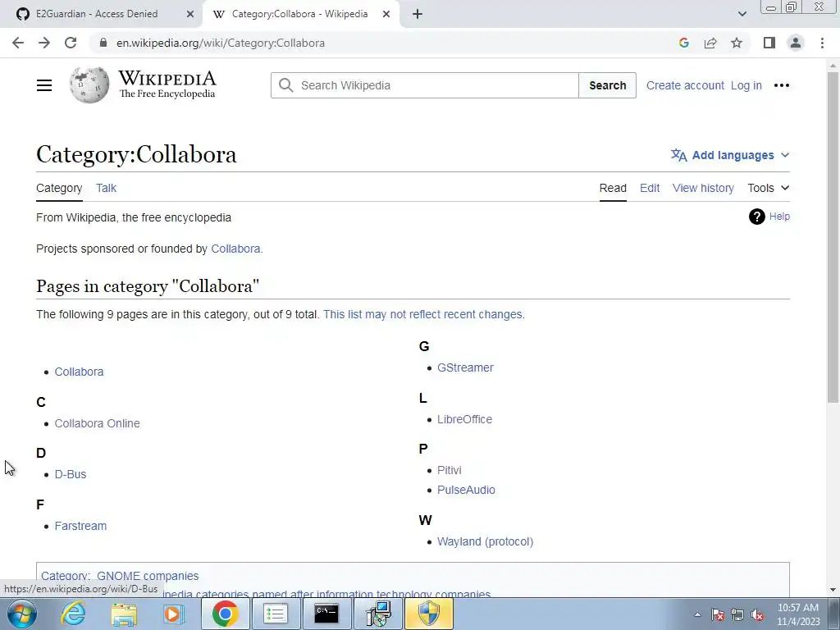This screenshot has width=840, height=630.
Task: Open a new browser tab
Action: click(x=418, y=14)
